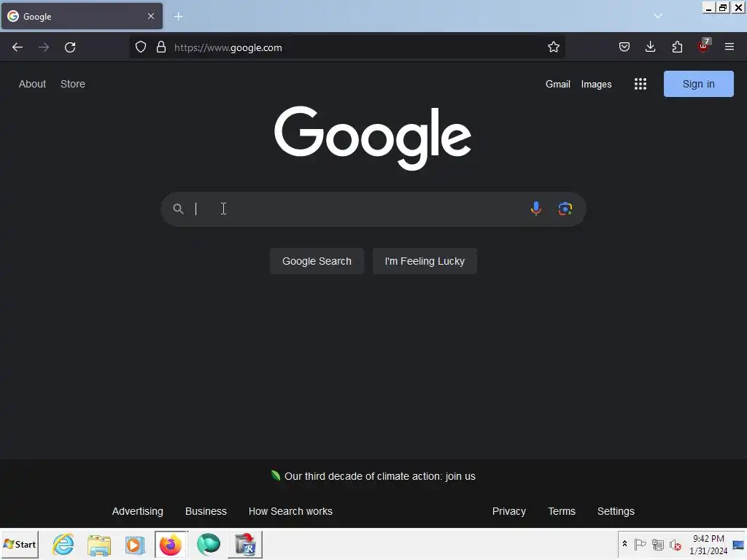Open the tracking protection shield icon
Screen dimensions: 747x560
[141, 47]
